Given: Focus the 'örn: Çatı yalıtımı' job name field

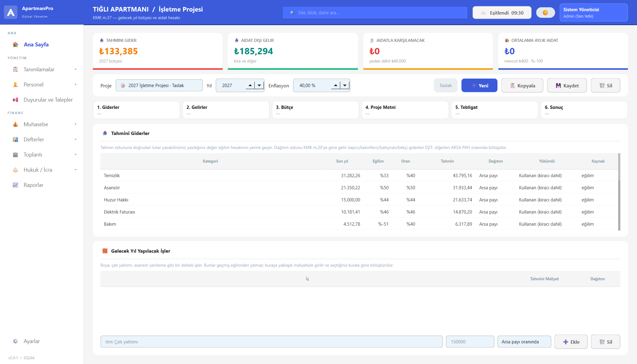Looking at the screenshot, I should point(271,342).
